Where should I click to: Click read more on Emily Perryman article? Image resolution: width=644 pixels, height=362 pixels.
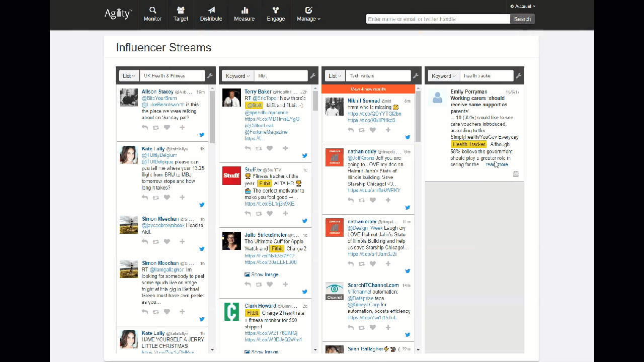click(x=497, y=164)
